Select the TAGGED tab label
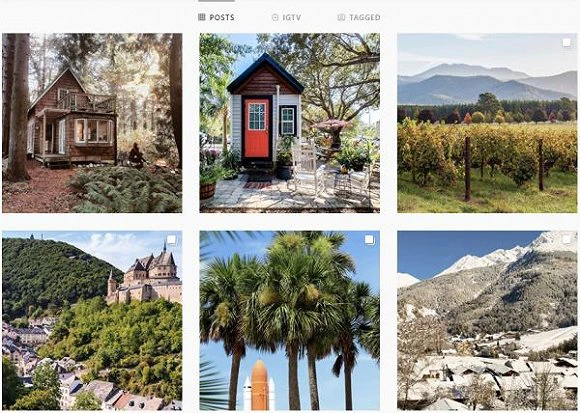 (365, 17)
